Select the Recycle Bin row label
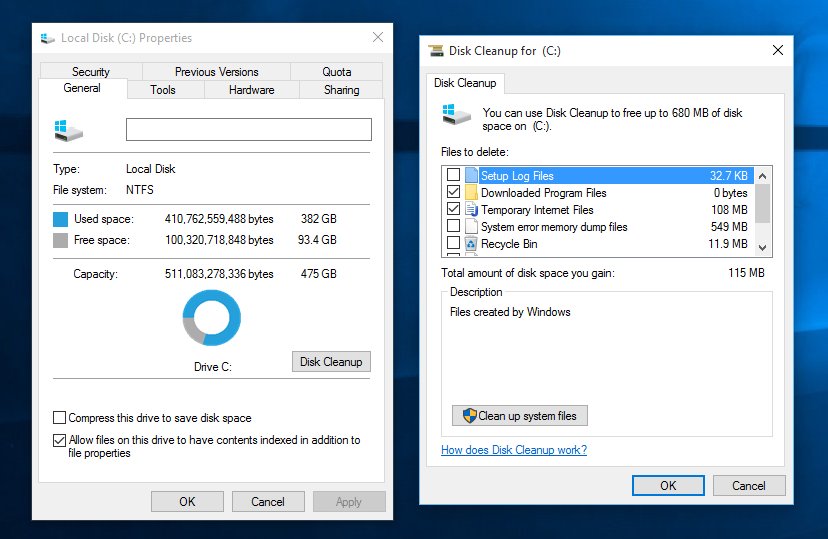Image resolution: width=828 pixels, height=539 pixels. (x=509, y=244)
